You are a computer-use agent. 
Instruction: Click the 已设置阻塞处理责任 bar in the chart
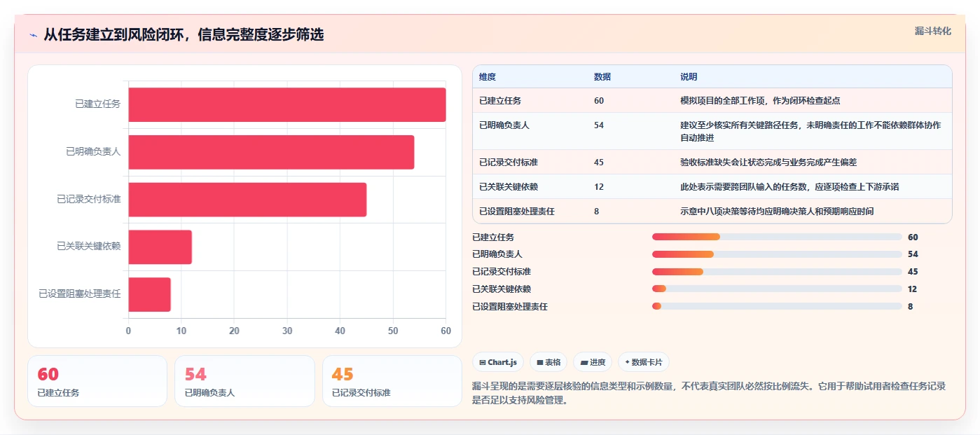pos(149,294)
